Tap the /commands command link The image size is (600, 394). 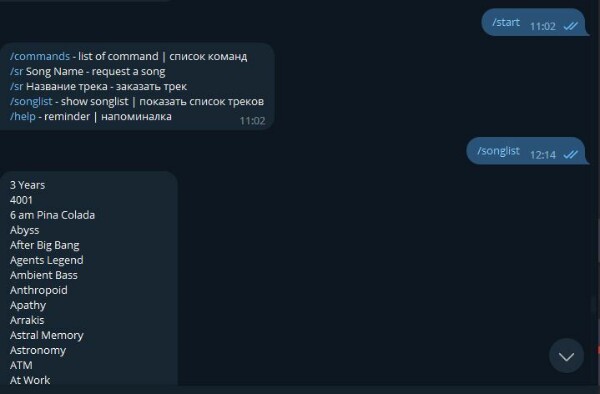(x=40, y=57)
